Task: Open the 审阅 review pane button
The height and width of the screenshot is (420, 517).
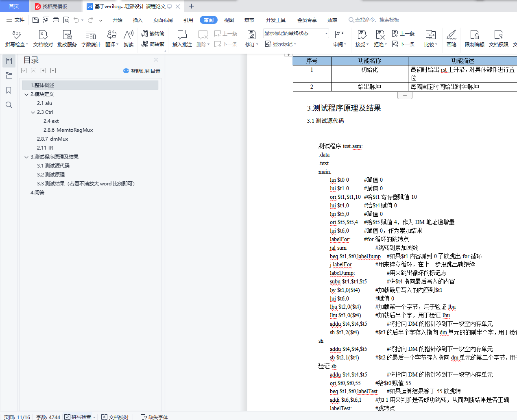Action: pos(340,39)
